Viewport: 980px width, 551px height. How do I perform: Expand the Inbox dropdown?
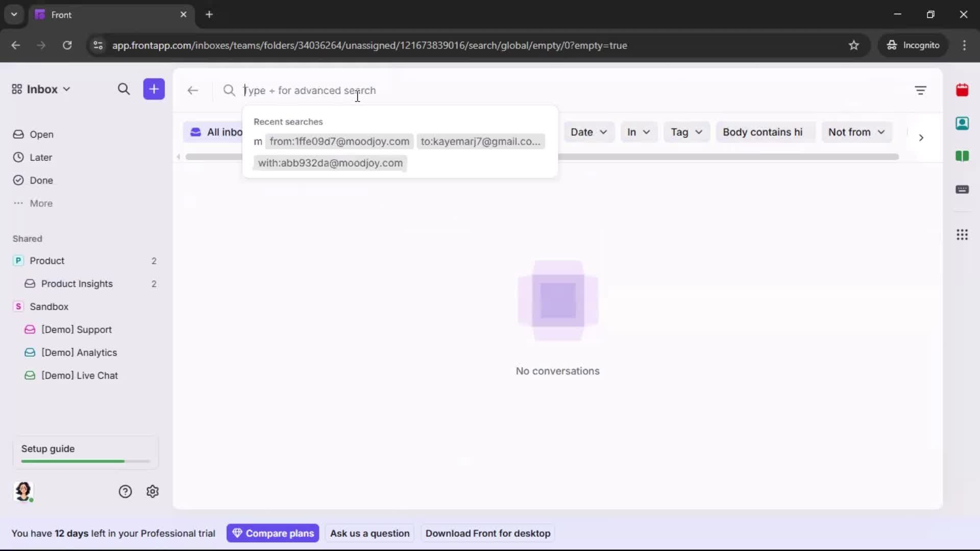[66, 89]
